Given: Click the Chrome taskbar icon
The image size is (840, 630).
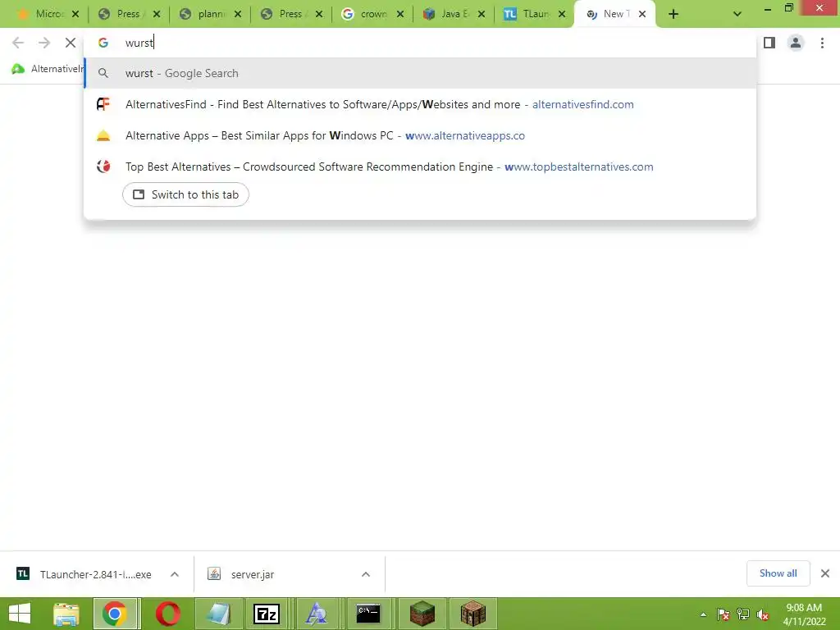Looking at the screenshot, I should 116,614.
